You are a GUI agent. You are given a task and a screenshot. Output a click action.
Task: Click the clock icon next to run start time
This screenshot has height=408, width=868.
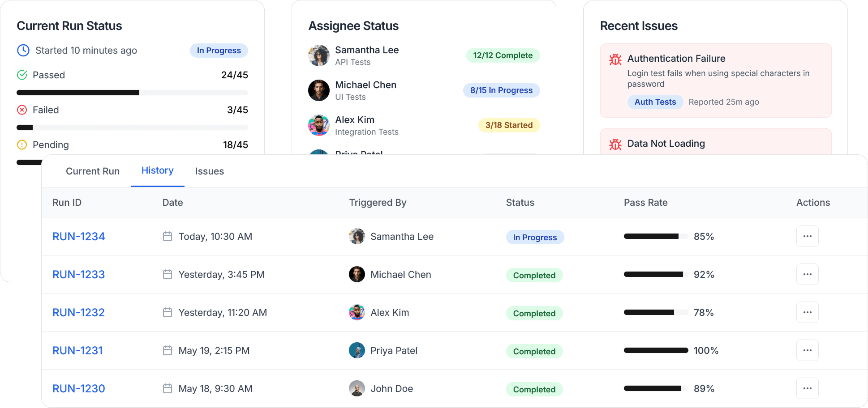pyautogui.click(x=22, y=51)
